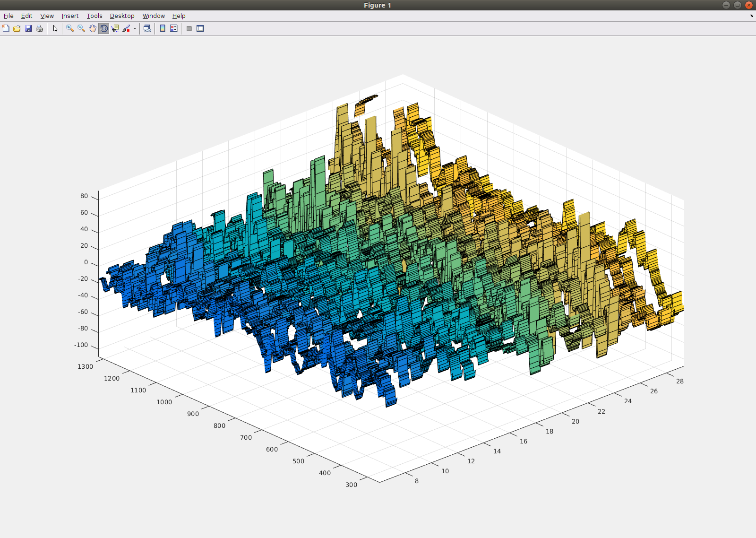756x538 pixels.
Task: Click the z-axis label 80
Action: point(84,196)
